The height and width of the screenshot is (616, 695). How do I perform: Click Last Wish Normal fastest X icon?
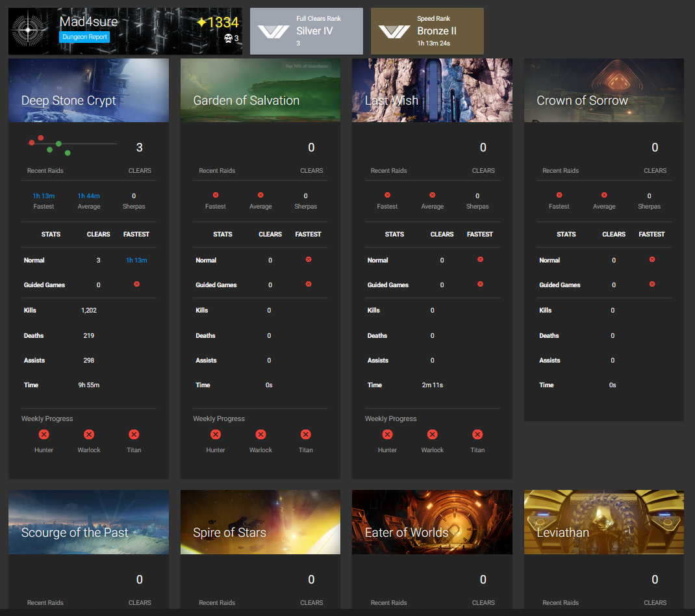[480, 259]
